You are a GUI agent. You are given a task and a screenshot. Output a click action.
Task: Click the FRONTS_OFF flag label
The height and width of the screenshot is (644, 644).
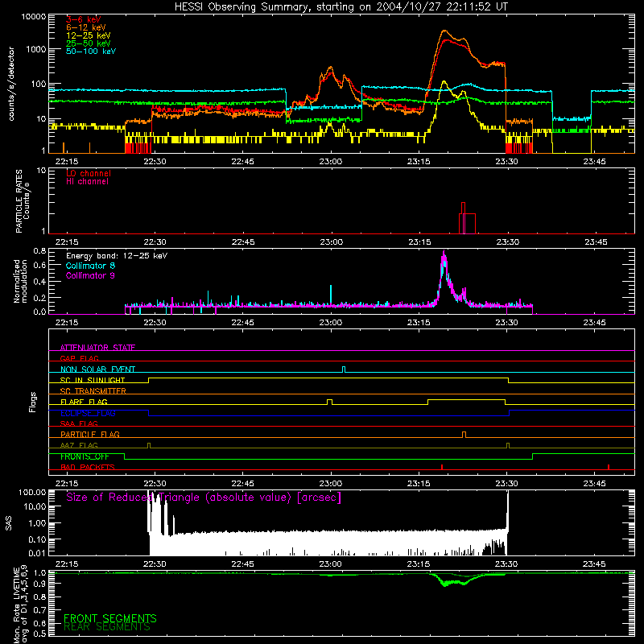(x=85, y=456)
